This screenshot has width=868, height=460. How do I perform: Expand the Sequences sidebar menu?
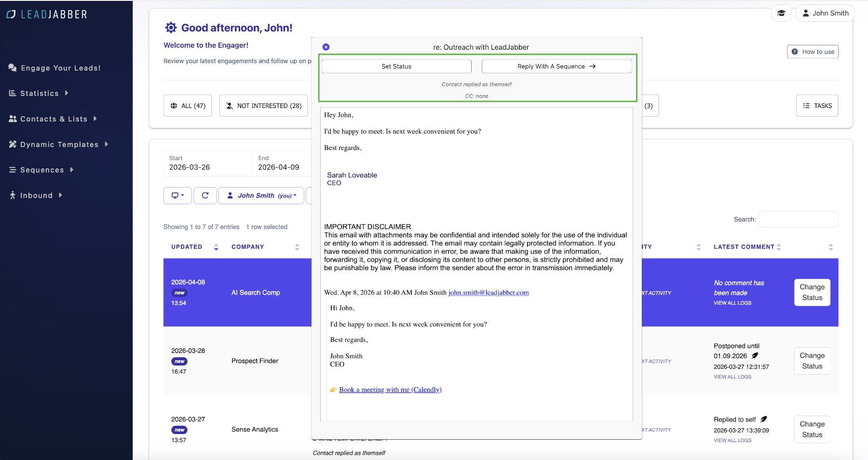42,170
